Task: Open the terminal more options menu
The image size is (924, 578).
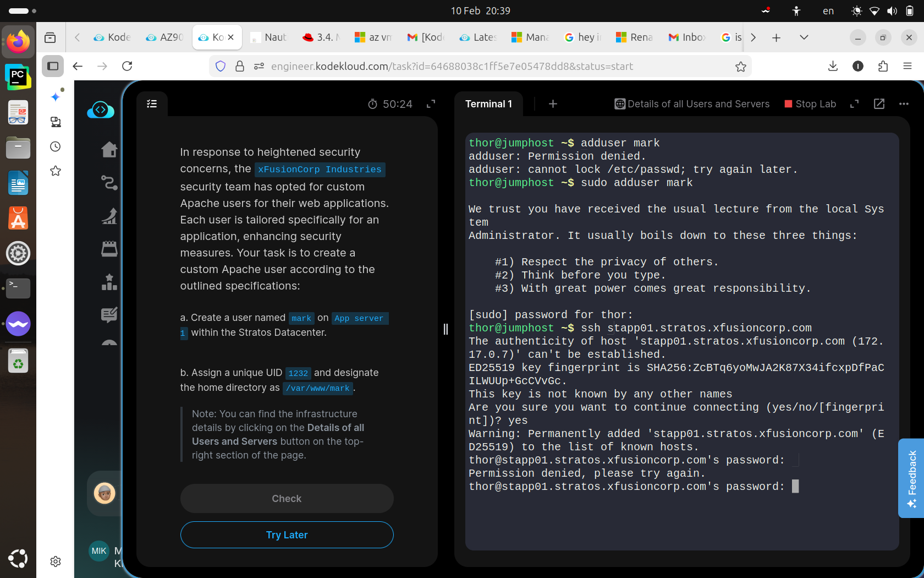Action: (x=904, y=104)
